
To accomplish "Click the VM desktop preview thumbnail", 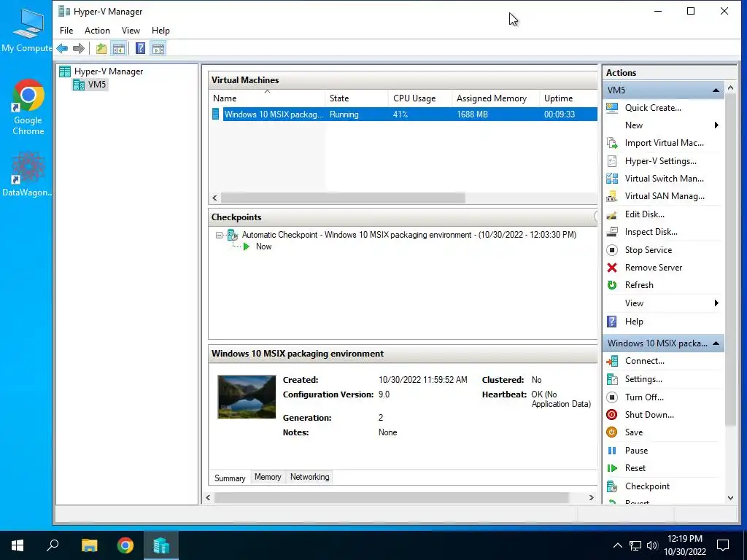I will pyautogui.click(x=247, y=397).
